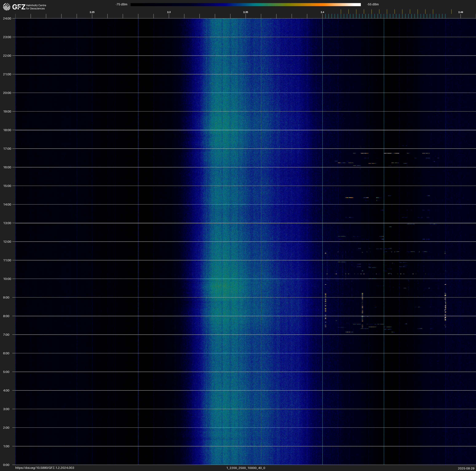Click the -75 dBm colorbar label
The height and width of the screenshot is (471, 476).
[x=121, y=4]
